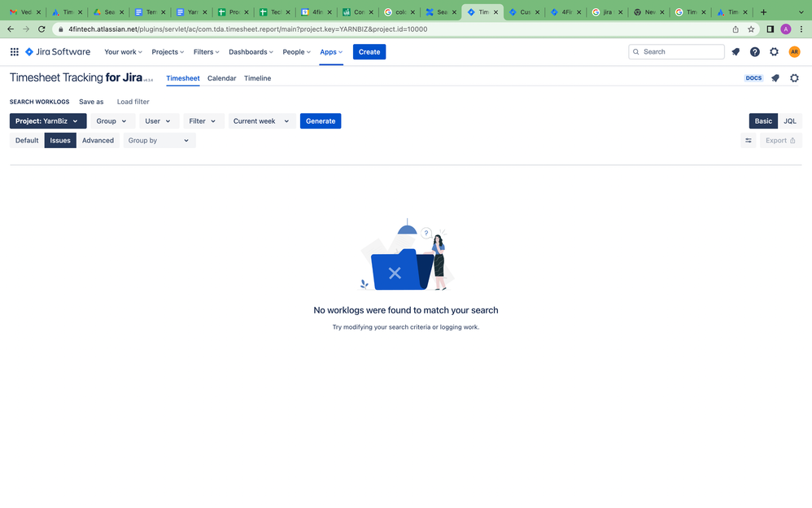Click the Generate button
Image resolution: width=812 pixels, height=508 pixels.
click(321, 121)
